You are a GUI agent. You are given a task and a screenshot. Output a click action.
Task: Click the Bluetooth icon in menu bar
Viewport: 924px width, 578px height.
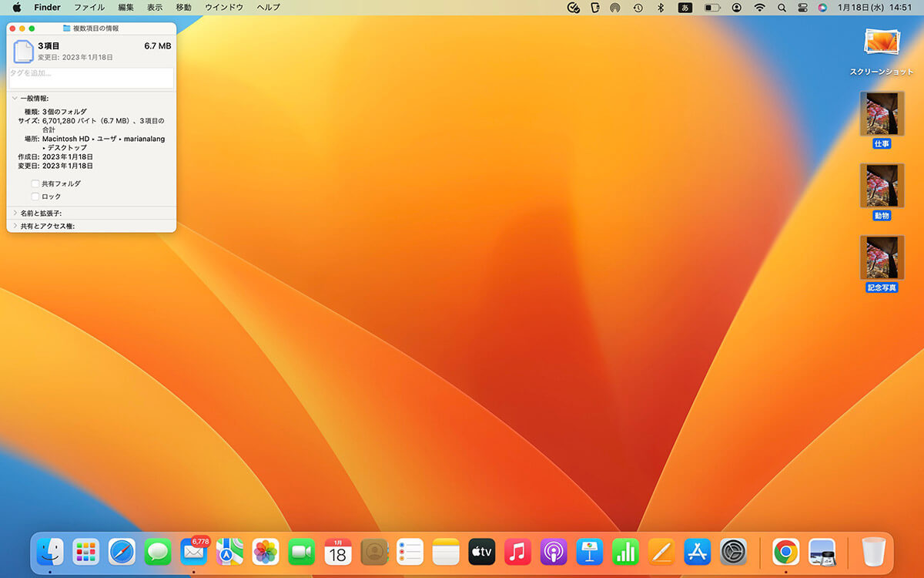coord(660,8)
